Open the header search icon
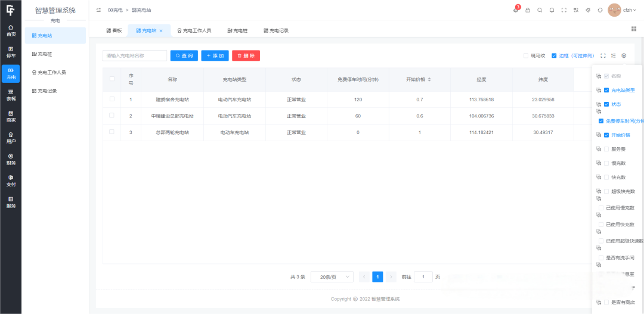The image size is (644, 314). point(540,10)
